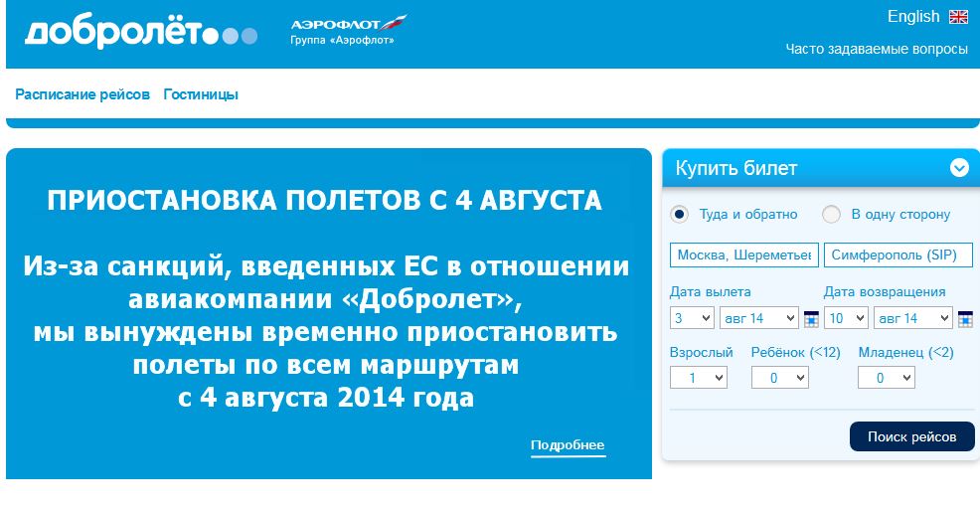This screenshot has width=980, height=511.
Task: Select the В одну сторону option
Action: pos(832,214)
